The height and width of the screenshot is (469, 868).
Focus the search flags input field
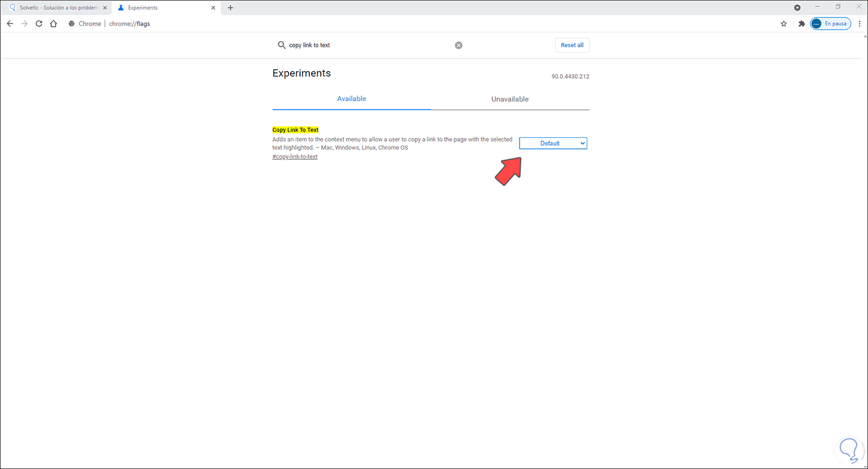pyautogui.click(x=370, y=45)
